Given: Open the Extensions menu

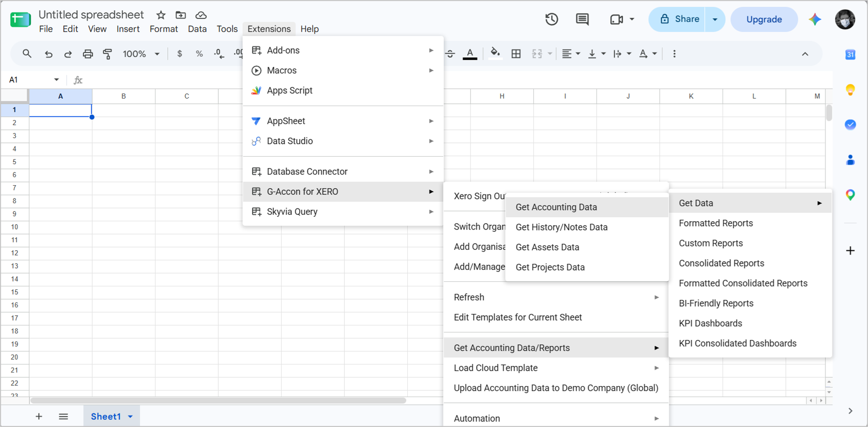Looking at the screenshot, I should click(269, 29).
